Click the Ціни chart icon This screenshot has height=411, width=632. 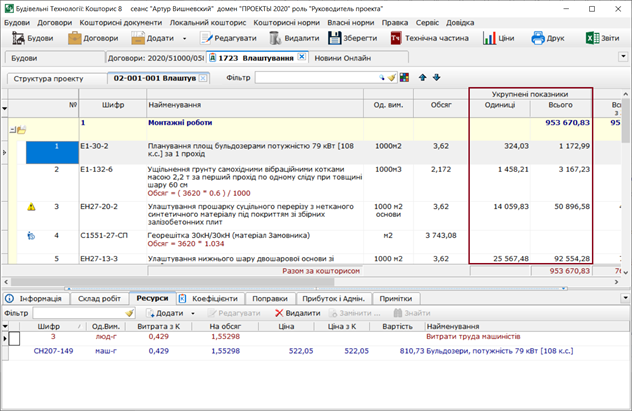tap(490, 39)
